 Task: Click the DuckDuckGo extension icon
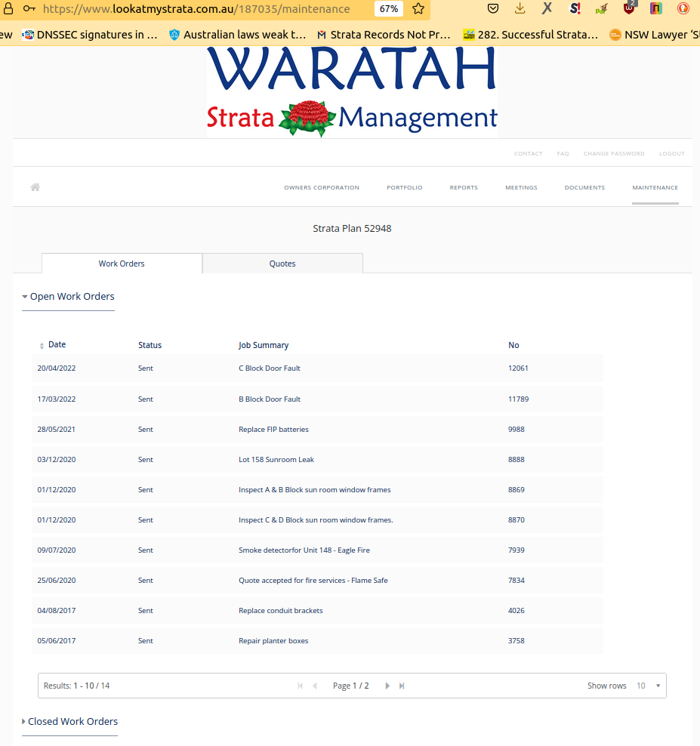coord(683,8)
